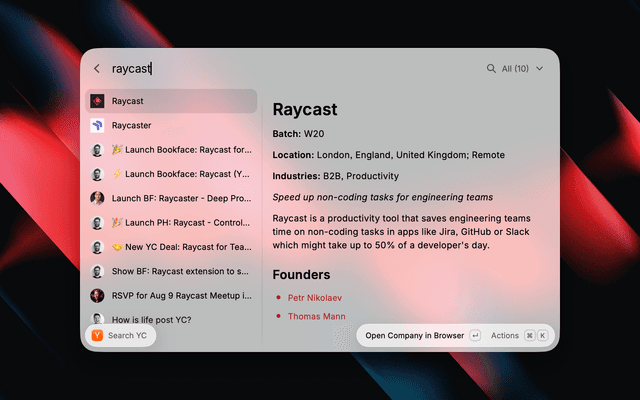The height and width of the screenshot is (400, 640).
Task: Click the Raycast heading in detail pane
Action: click(305, 109)
